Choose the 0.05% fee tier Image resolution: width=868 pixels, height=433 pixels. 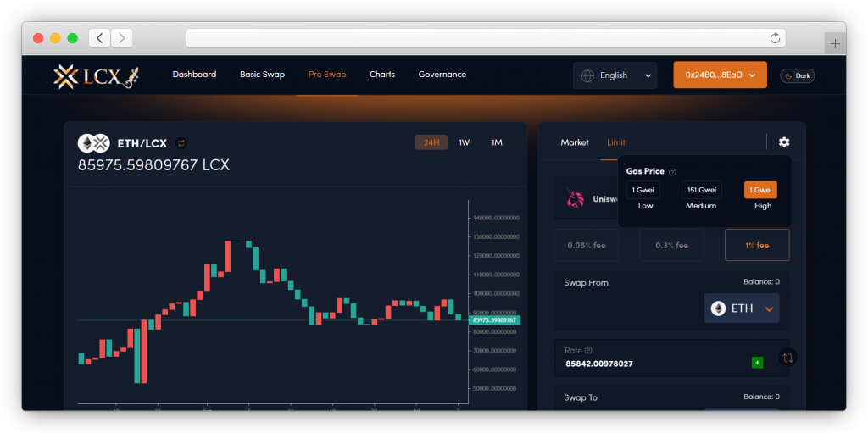[x=587, y=245]
